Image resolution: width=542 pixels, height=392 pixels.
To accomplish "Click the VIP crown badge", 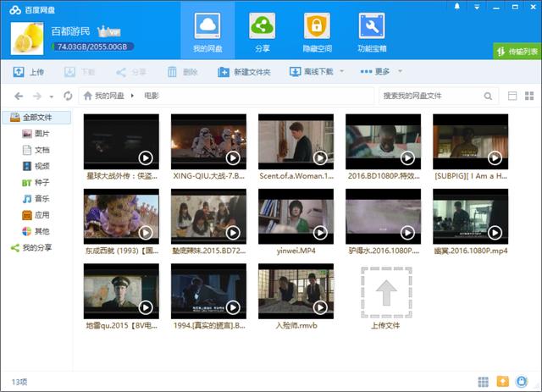I will coord(109,32).
